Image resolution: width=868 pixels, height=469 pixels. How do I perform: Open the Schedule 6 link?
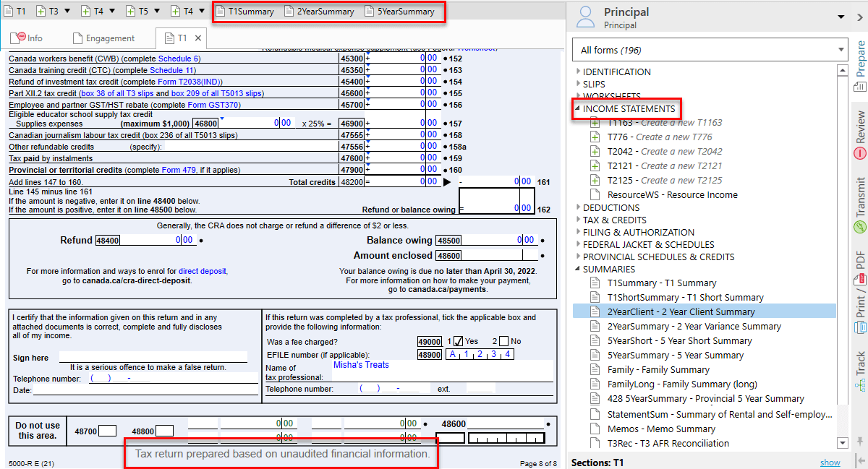click(x=179, y=59)
